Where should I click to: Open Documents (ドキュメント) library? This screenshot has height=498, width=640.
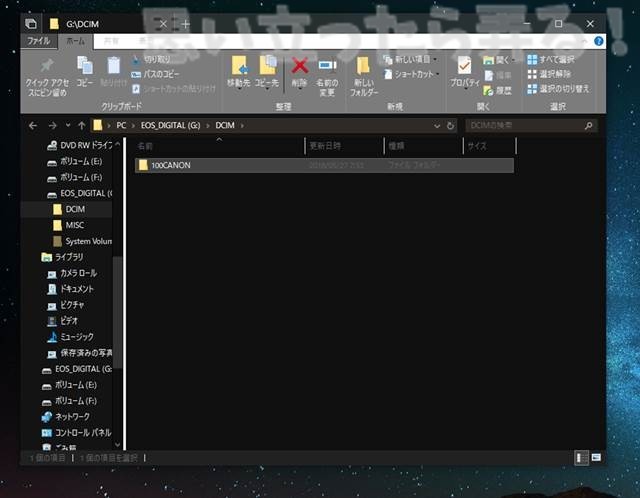pos(70,289)
